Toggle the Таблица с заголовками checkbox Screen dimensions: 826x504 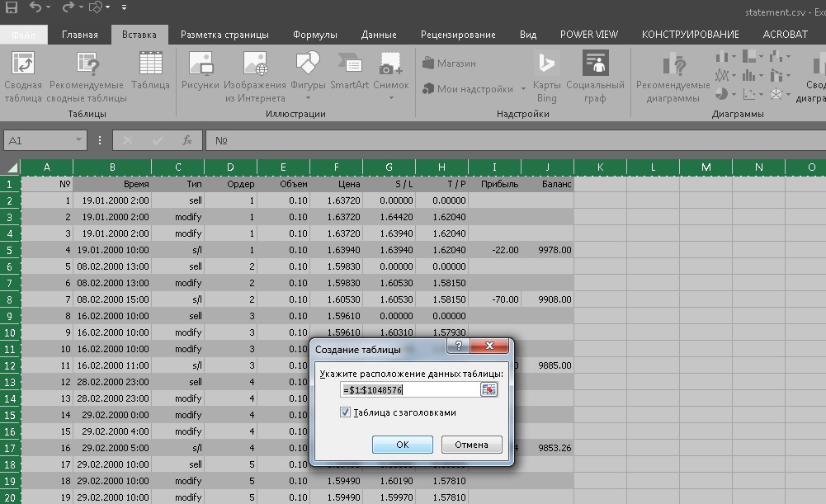pos(345,412)
